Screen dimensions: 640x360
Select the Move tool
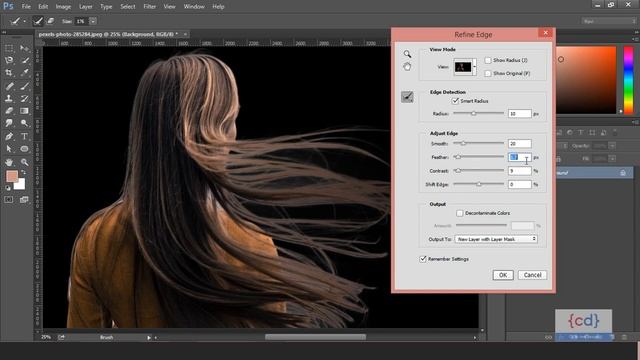pyautogui.click(x=24, y=49)
